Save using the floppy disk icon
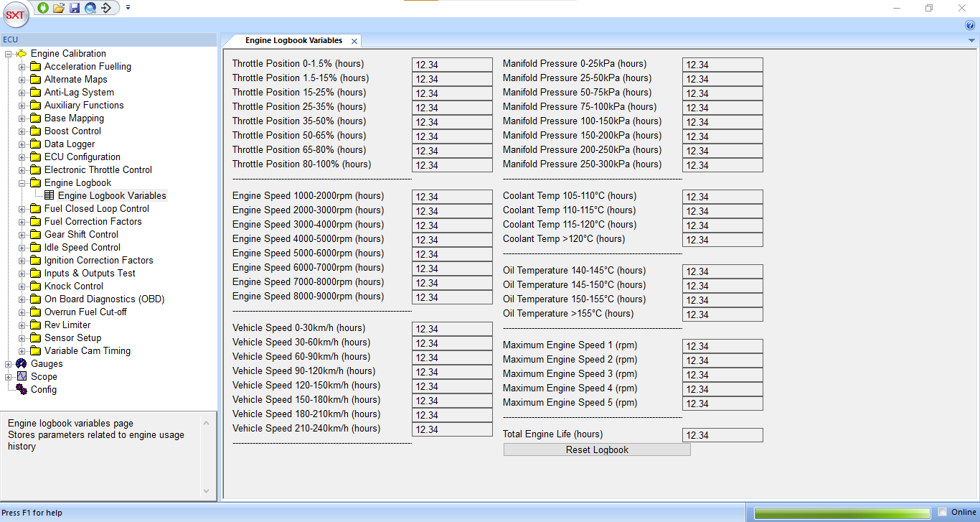Image resolution: width=980 pixels, height=522 pixels. pyautogui.click(x=75, y=8)
